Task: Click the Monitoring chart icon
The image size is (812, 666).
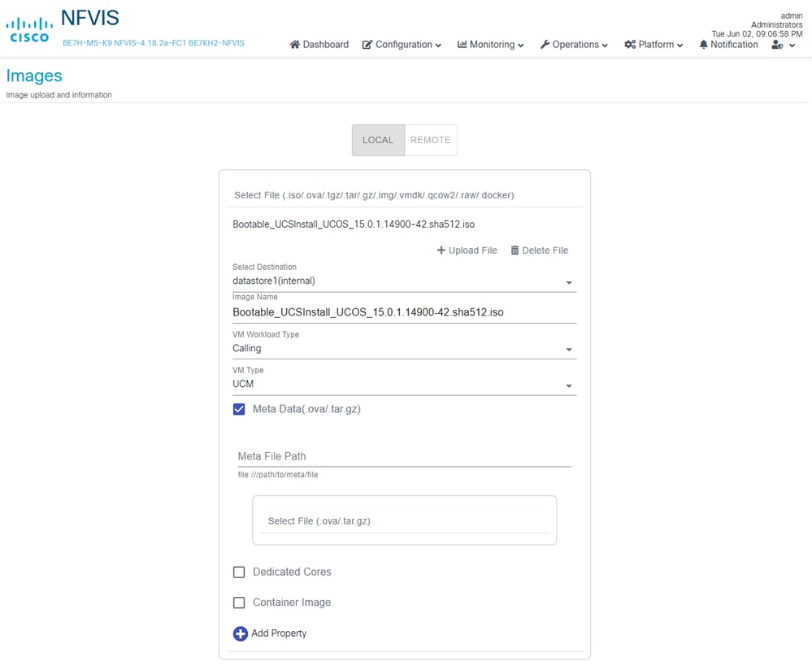Action: click(x=462, y=45)
